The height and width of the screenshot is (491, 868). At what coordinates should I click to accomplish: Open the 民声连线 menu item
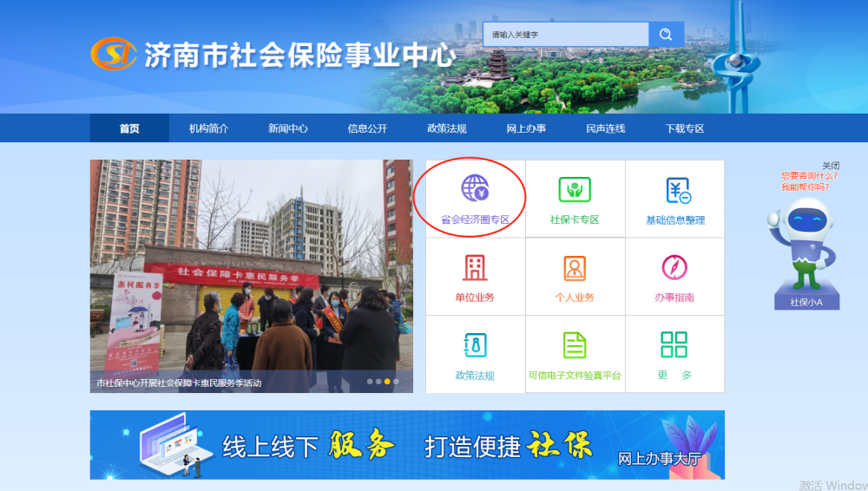(x=606, y=128)
